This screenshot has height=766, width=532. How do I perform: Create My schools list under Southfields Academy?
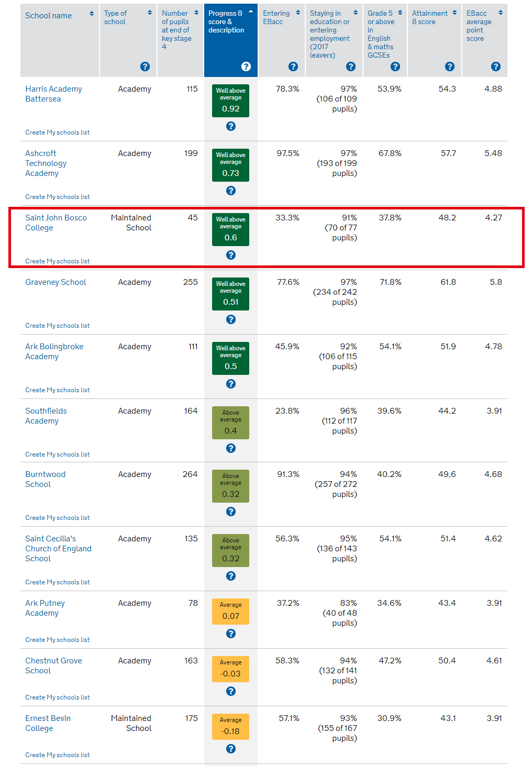tap(58, 454)
